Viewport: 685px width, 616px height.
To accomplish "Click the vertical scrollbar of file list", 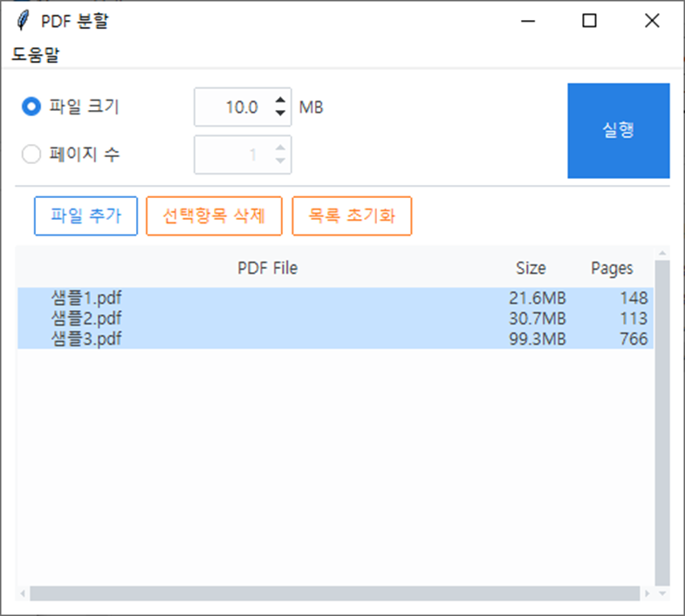I will click(x=662, y=423).
